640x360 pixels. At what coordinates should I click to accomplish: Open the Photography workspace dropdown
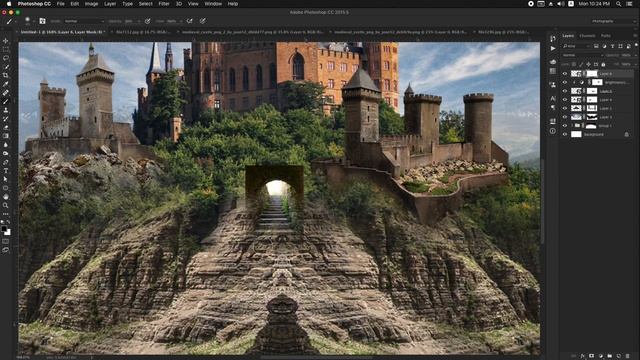click(x=613, y=21)
